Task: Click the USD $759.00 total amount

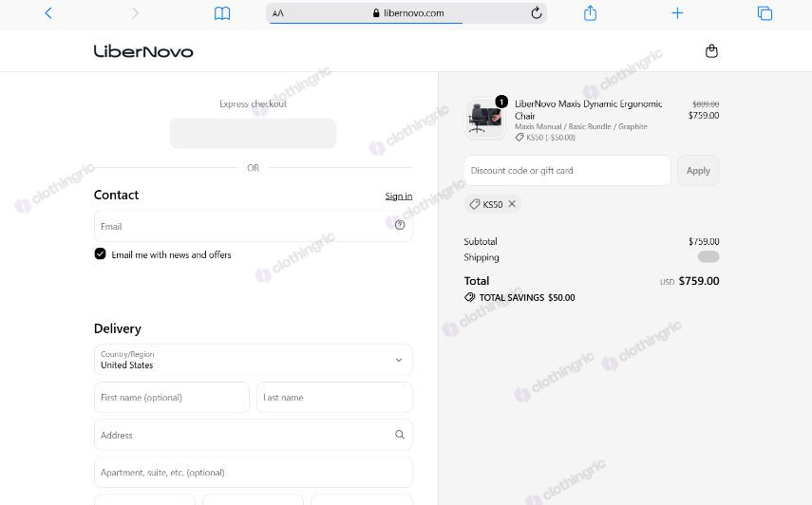Action: point(689,281)
